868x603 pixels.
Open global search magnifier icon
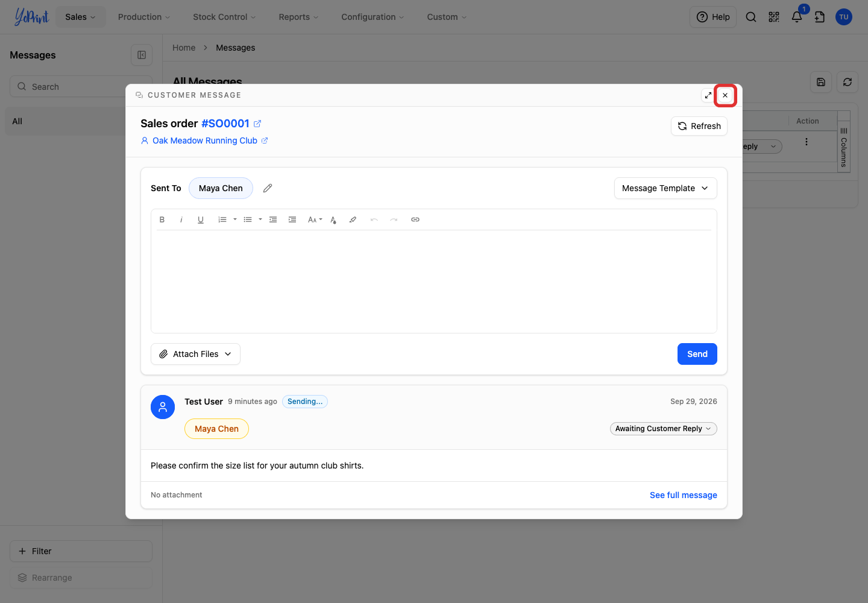751,17
